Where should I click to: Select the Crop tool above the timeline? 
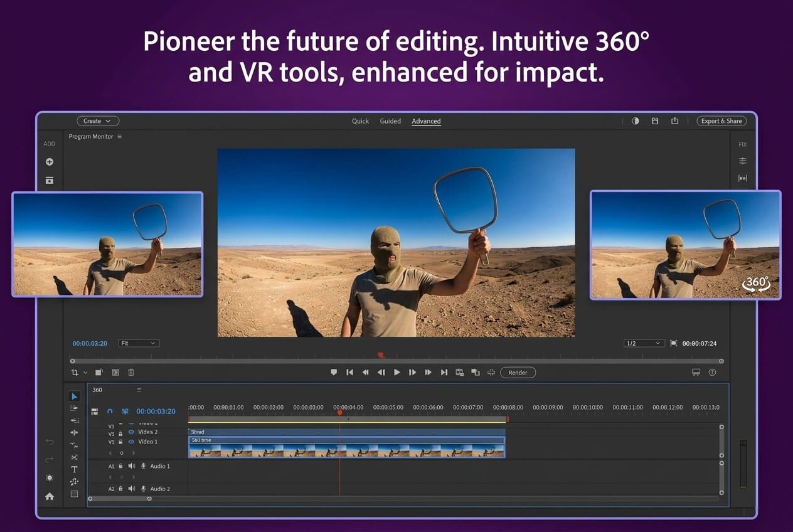pos(74,372)
